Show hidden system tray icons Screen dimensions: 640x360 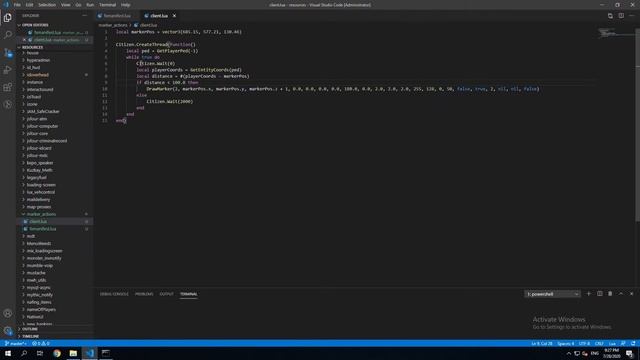point(569,353)
